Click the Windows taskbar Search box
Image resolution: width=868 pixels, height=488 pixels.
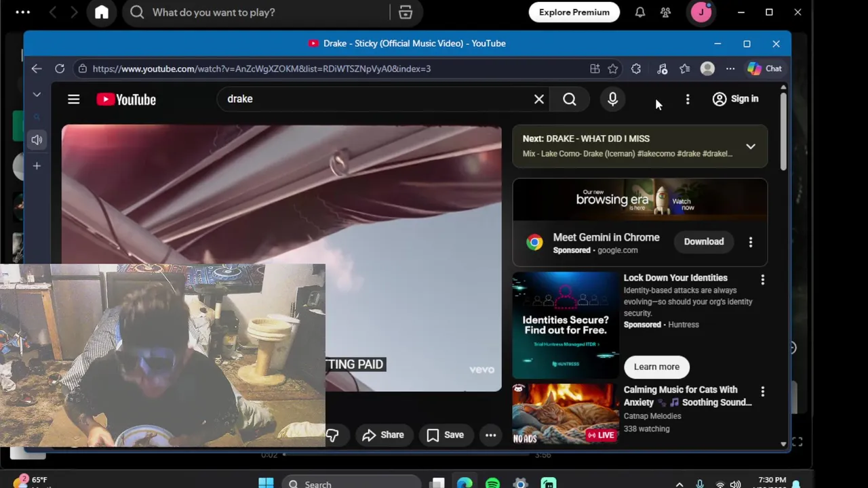point(351,483)
